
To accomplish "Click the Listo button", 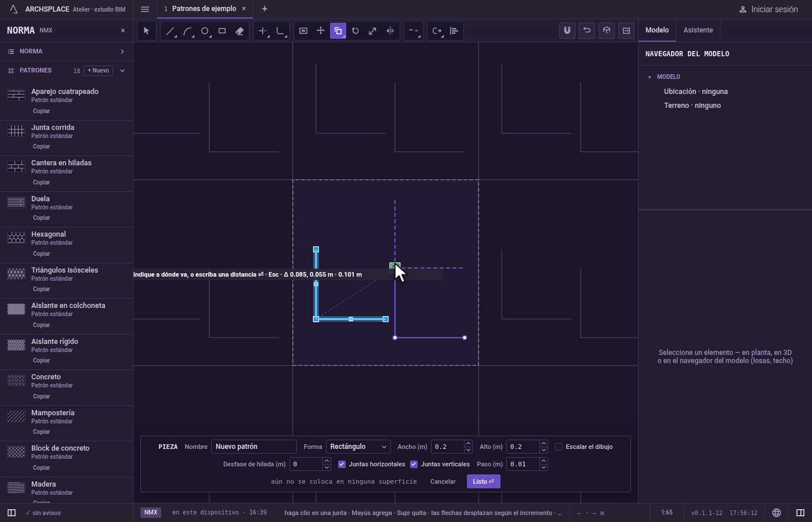I will [x=484, y=481].
